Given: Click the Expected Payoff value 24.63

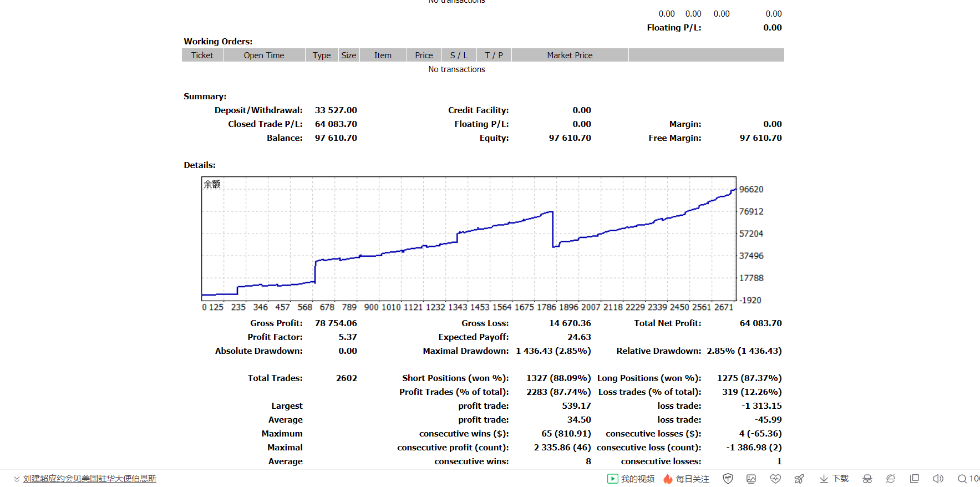Looking at the screenshot, I should click(579, 337).
